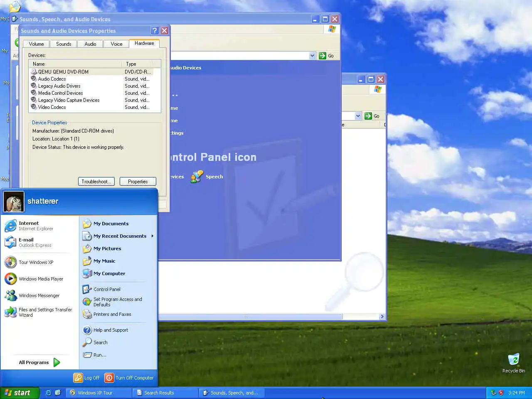Select the Hardware tab
532x399 pixels.
(x=144, y=43)
